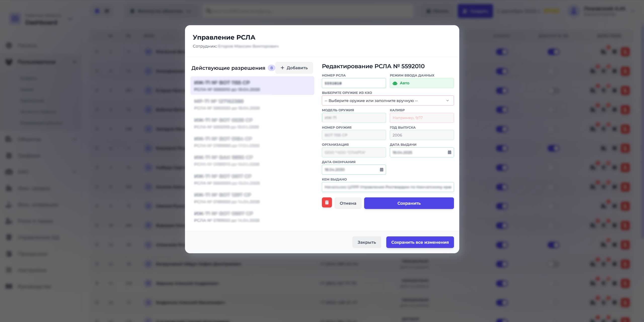The width and height of the screenshot is (644, 322).
Task: Click the Калибр input field
Action: pyautogui.click(x=422, y=118)
